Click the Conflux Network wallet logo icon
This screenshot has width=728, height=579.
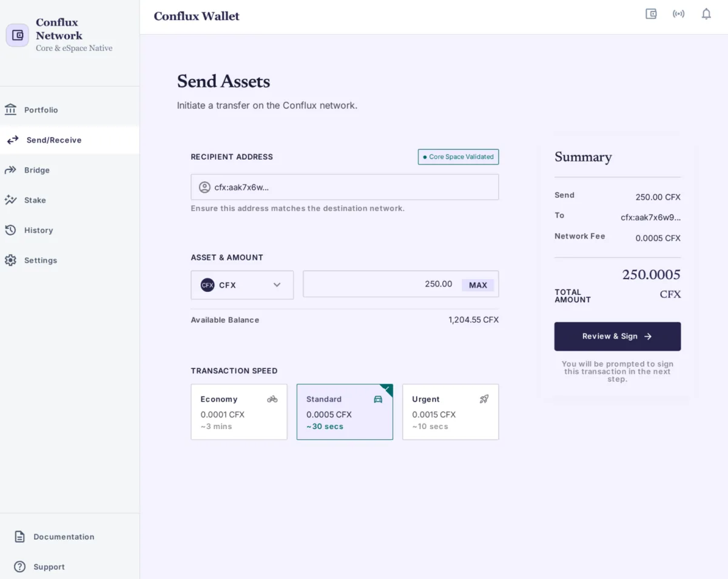point(18,35)
